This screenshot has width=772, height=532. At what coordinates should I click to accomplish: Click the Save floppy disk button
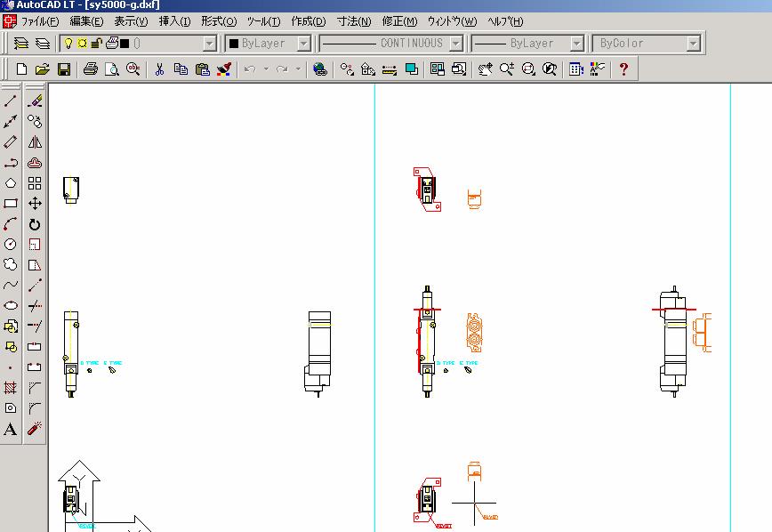[x=64, y=69]
